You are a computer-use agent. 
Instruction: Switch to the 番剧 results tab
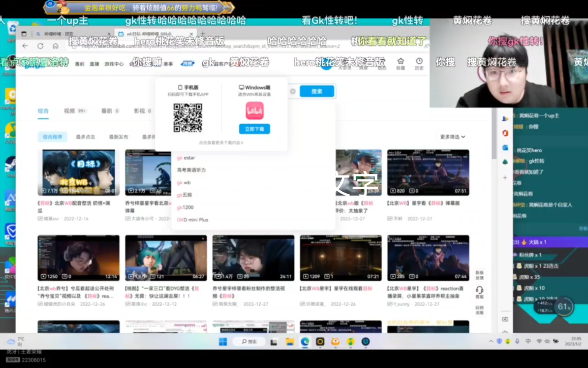tap(110, 111)
